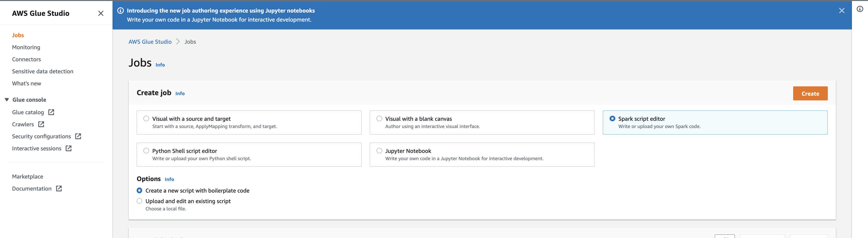868x238 pixels.
Task: Open Security configurations link
Action: (41, 136)
